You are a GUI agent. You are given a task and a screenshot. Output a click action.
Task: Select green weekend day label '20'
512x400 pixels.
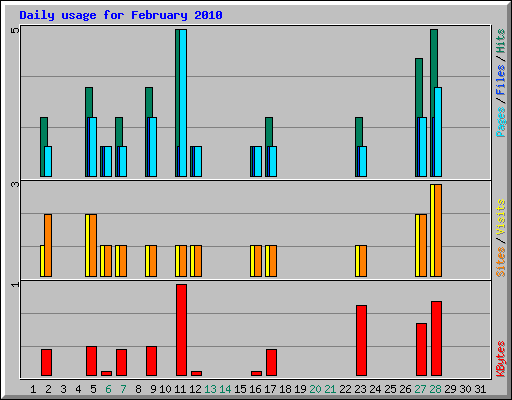pos(315,389)
